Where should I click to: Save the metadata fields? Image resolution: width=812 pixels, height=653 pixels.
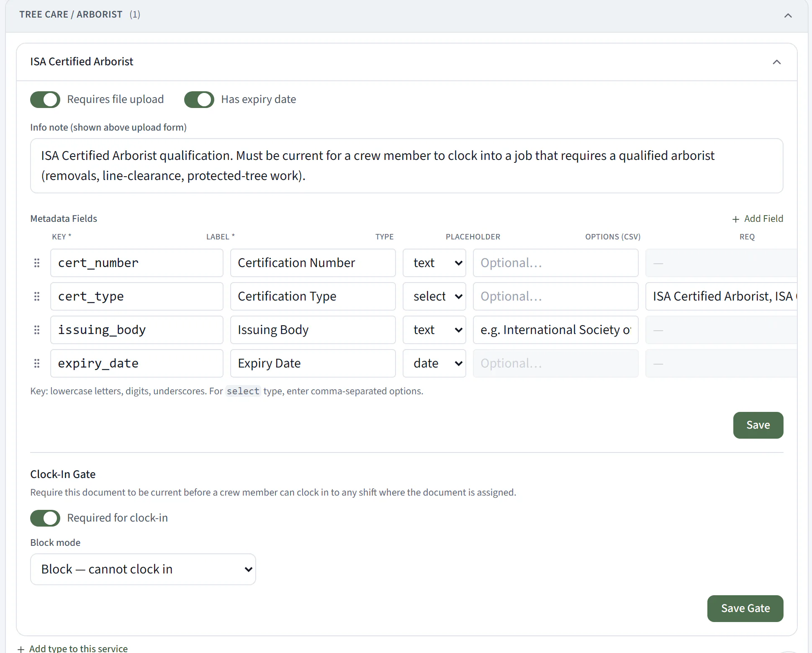758,425
